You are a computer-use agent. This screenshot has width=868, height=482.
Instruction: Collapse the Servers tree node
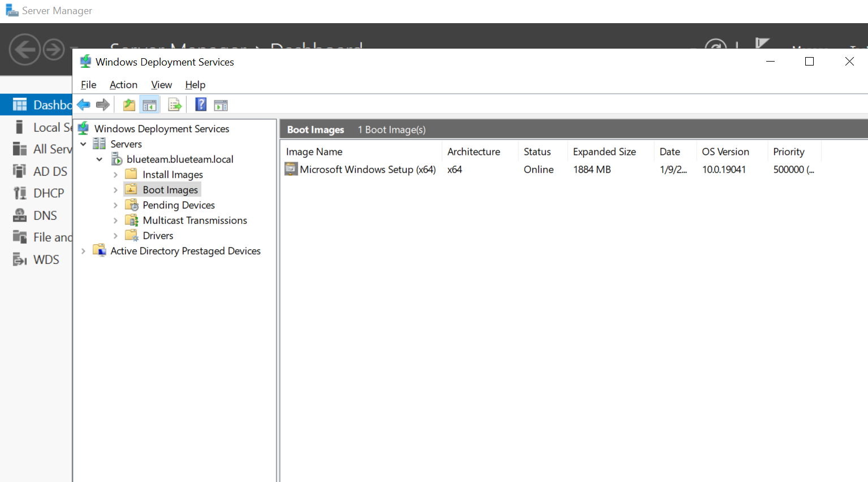click(x=84, y=144)
